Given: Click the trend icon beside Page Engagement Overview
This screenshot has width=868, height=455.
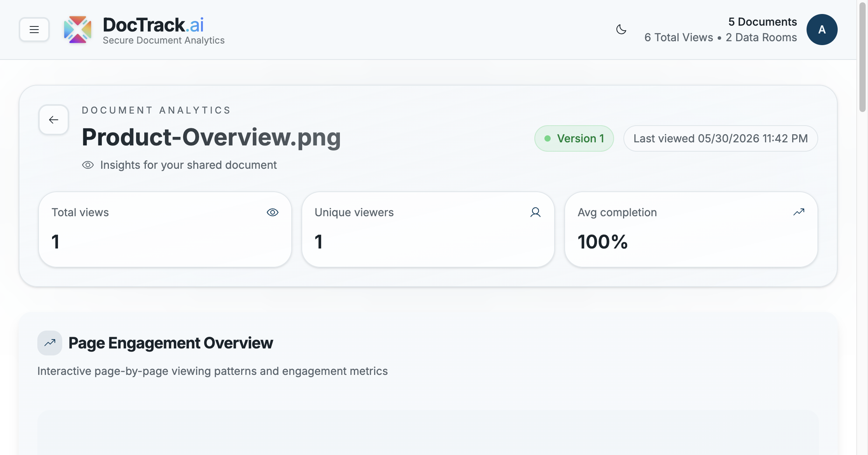Looking at the screenshot, I should point(50,343).
